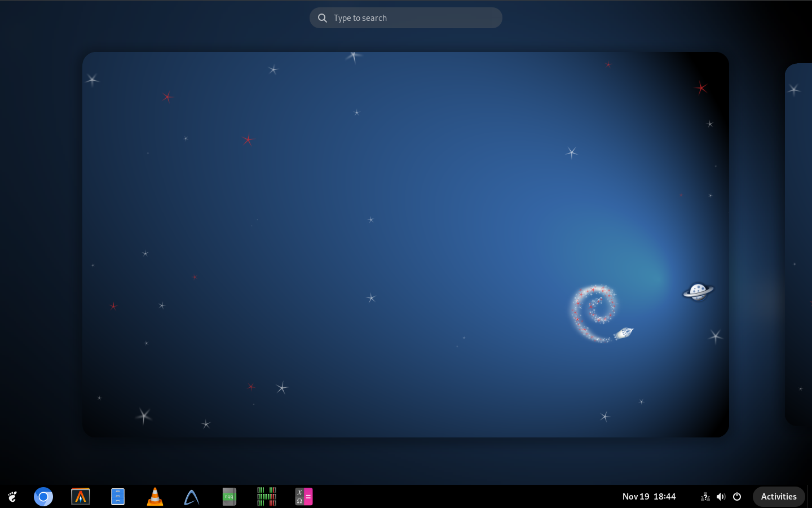Viewport: 812px width, 508px height.
Task: Click the Saturn planet on the wallpaper
Action: 698,291
